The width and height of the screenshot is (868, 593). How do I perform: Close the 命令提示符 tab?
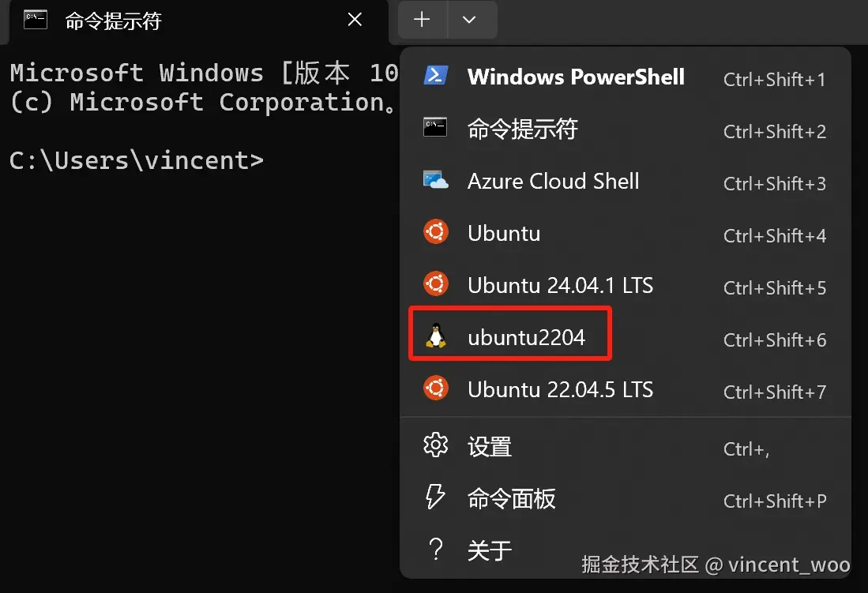(x=355, y=21)
